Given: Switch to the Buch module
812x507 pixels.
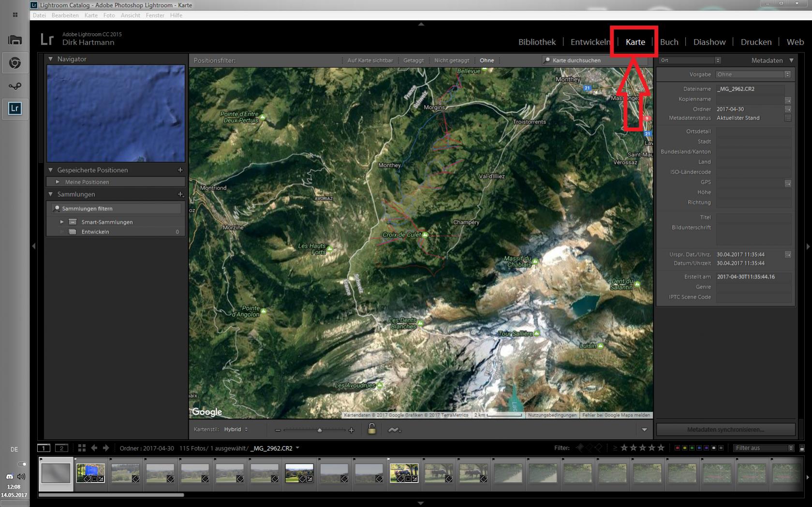Looking at the screenshot, I should pos(669,42).
